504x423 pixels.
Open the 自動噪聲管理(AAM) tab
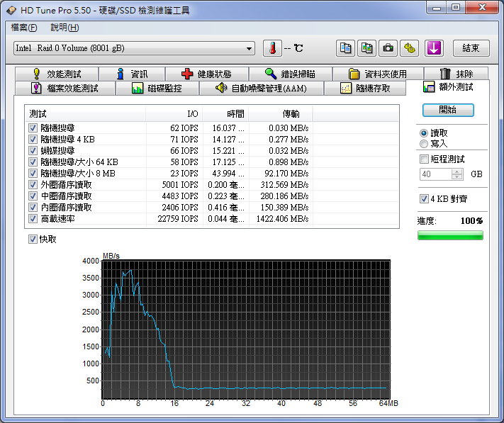point(262,88)
